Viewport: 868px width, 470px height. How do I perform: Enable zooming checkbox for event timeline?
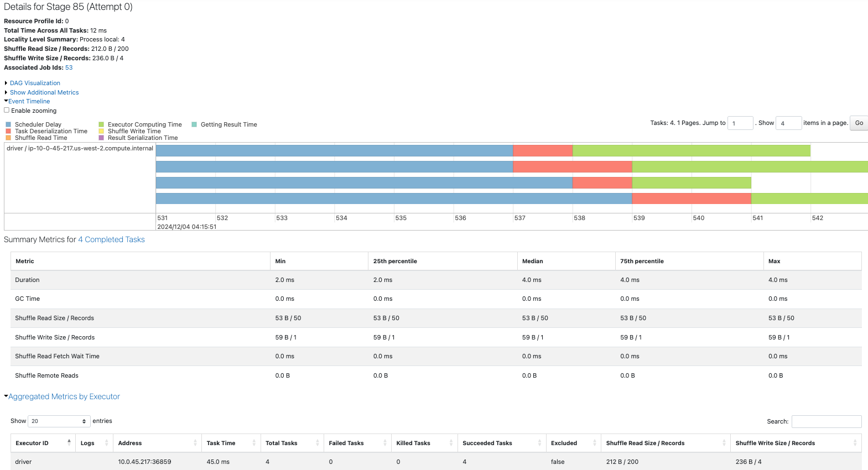(7, 110)
